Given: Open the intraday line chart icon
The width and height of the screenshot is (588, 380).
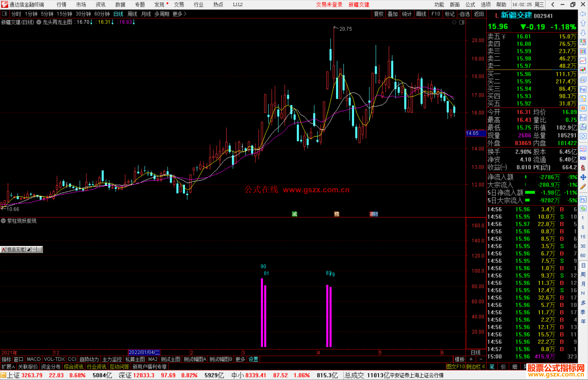Looking at the screenshot, I should tap(583, 61).
